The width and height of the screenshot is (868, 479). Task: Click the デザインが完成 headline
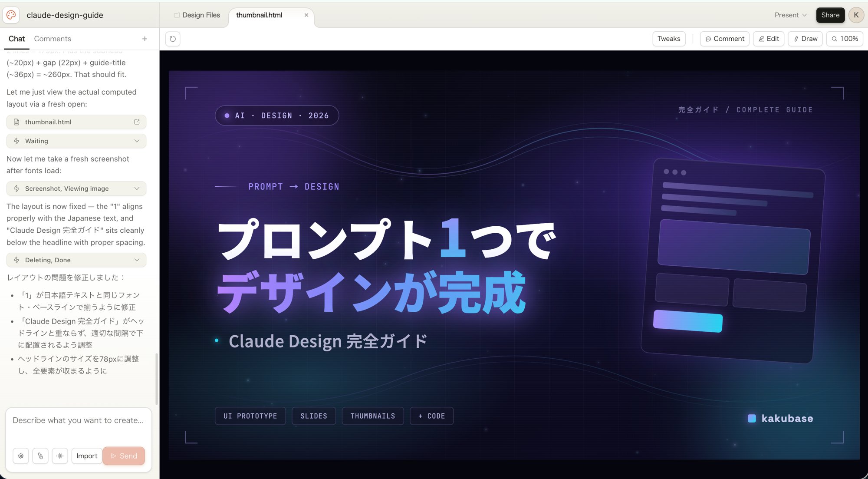[372, 292]
